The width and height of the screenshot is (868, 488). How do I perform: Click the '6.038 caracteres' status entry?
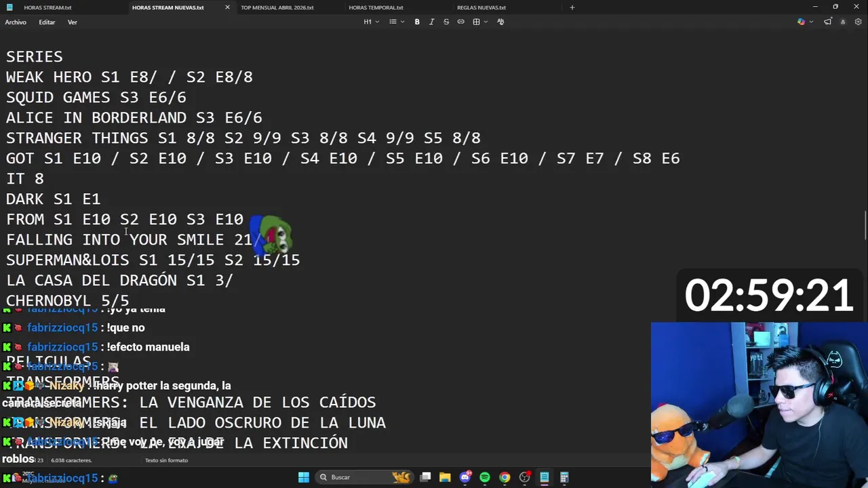tap(71, 460)
